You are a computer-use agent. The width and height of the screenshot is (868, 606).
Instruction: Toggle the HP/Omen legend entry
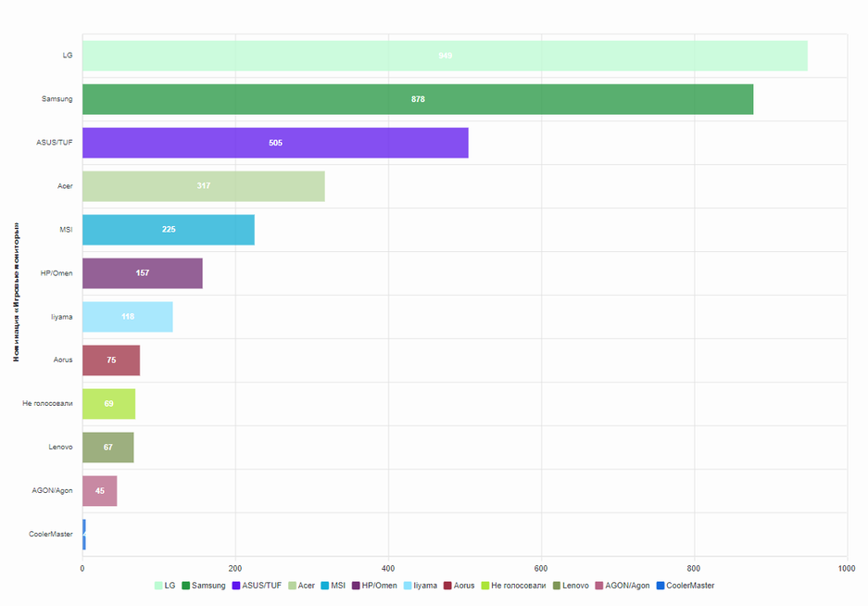[375, 586]
